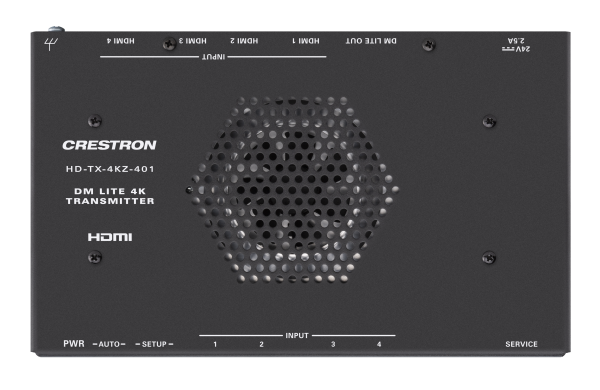The image size is (600, 390).
Task: Click the SERVICE label
Action: tap(521, 344)
